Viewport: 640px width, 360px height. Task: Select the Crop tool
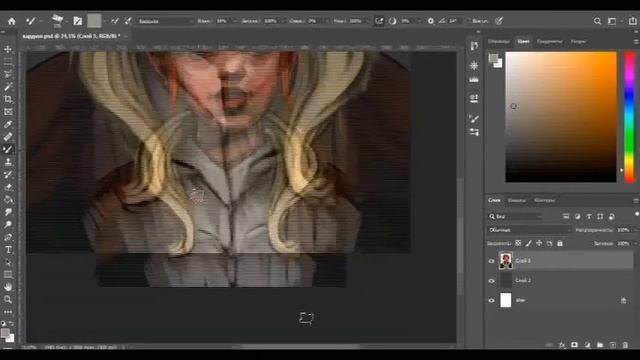click(8, 99)
